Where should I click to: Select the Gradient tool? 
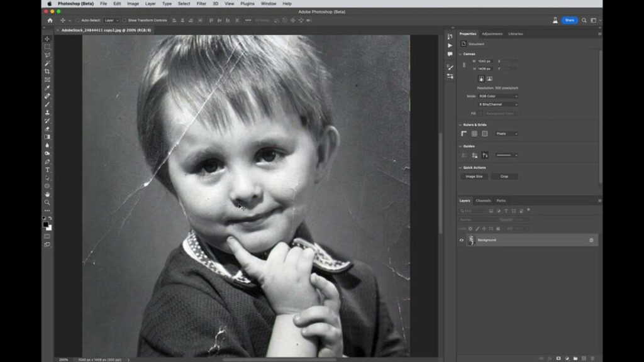(47, 137)
